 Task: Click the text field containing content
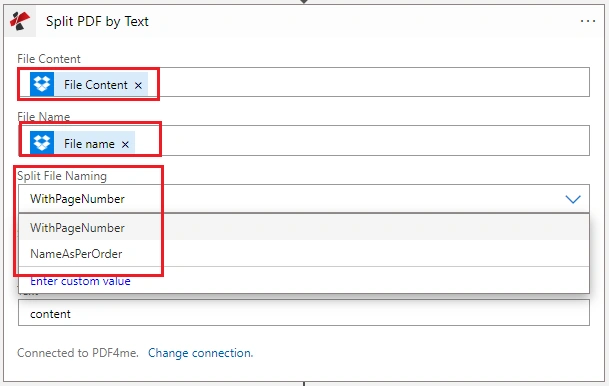click(304, 313)
